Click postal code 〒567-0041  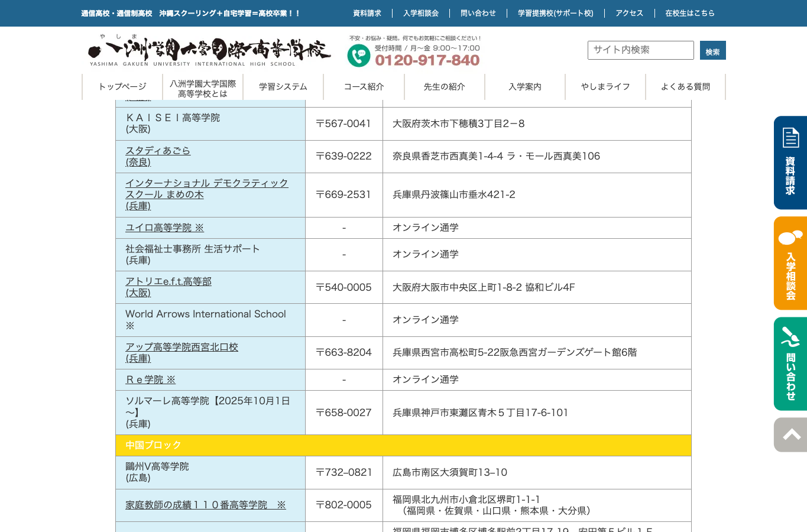point(343,124)
